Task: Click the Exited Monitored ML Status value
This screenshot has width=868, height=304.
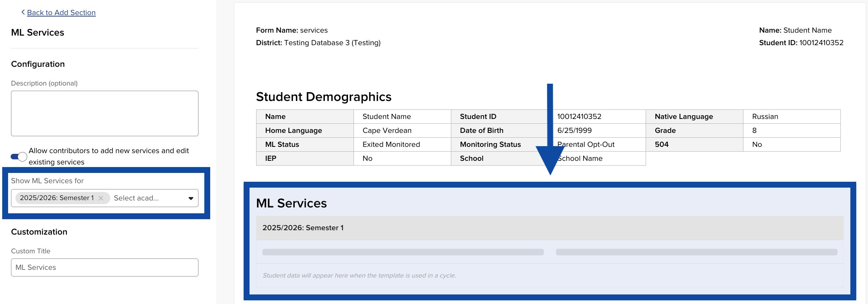Action: click(x=402, y=144)
